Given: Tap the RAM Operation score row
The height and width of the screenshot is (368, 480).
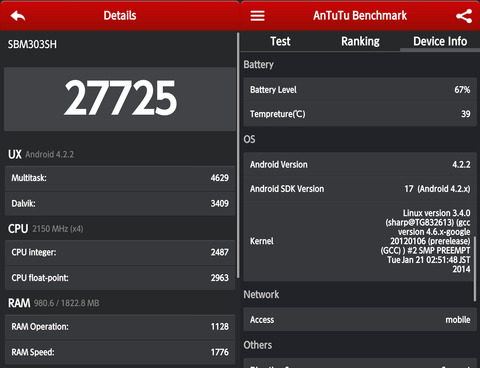Looking at the screenshot, I should point(120,327).
